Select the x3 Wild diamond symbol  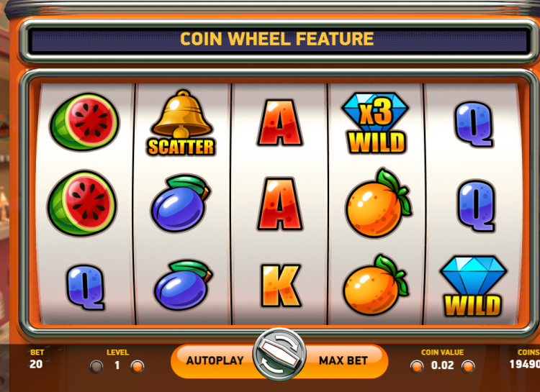376,123
